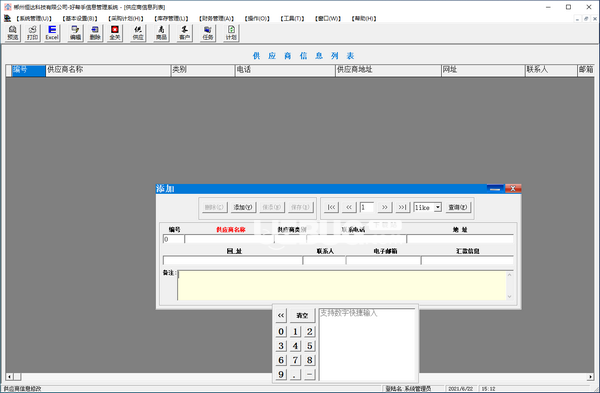Open the like operator dropdown
600x393 pixels.
[438, 207]
